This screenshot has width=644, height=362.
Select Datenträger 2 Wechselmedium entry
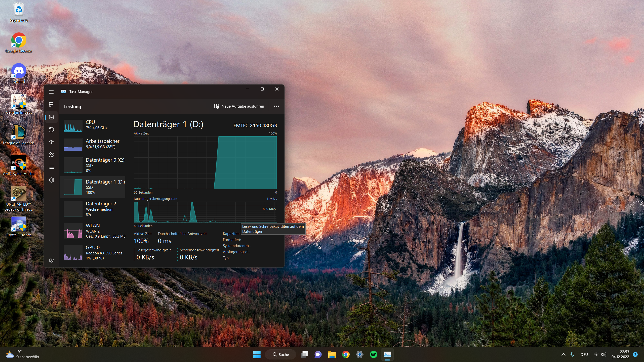(93, 209)
